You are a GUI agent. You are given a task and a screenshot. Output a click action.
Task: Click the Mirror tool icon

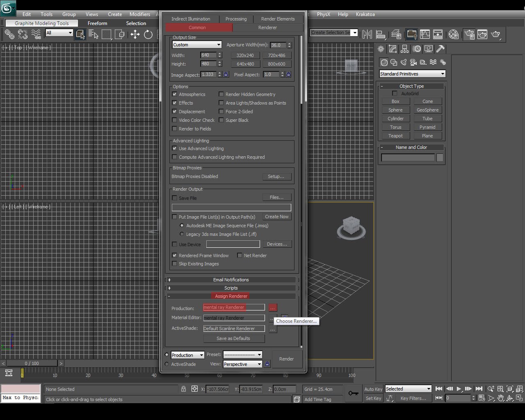367,34
